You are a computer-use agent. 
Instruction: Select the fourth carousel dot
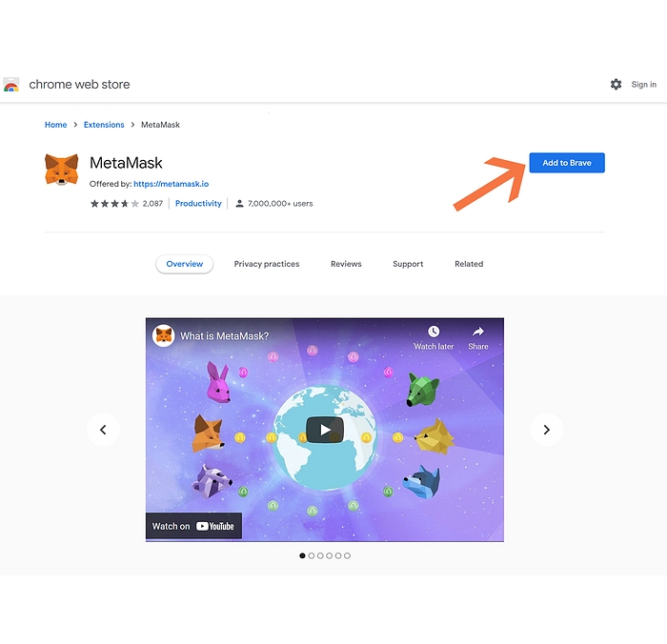pos(330,555)
